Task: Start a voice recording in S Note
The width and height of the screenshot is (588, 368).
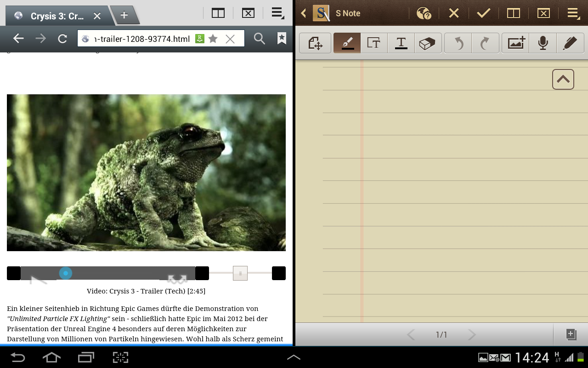Action: click(543, 43)
